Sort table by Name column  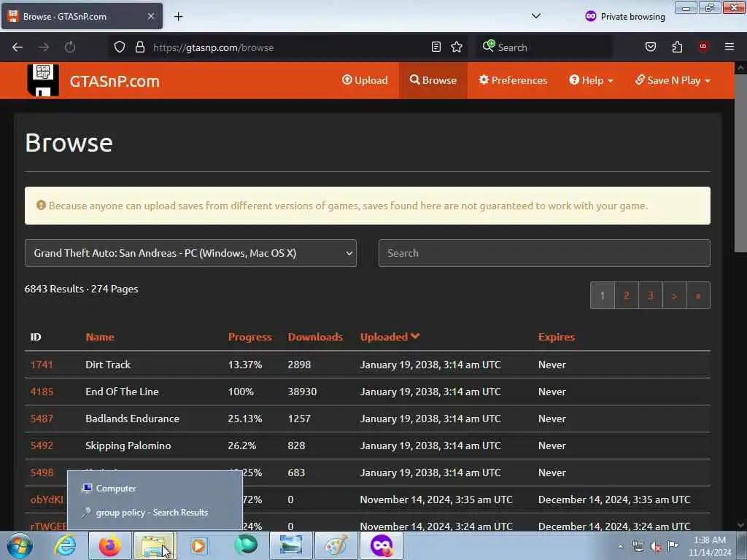tap(99, 337)
